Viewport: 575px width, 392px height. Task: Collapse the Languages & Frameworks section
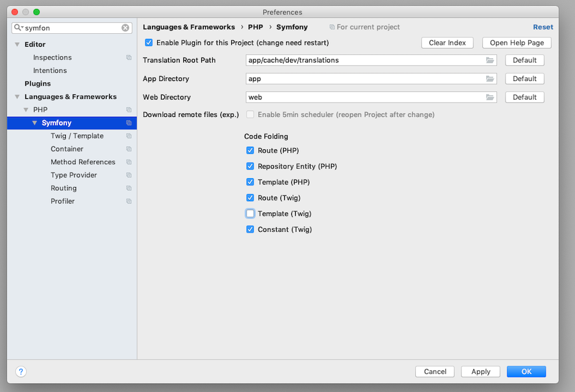(x=17, y=96)
